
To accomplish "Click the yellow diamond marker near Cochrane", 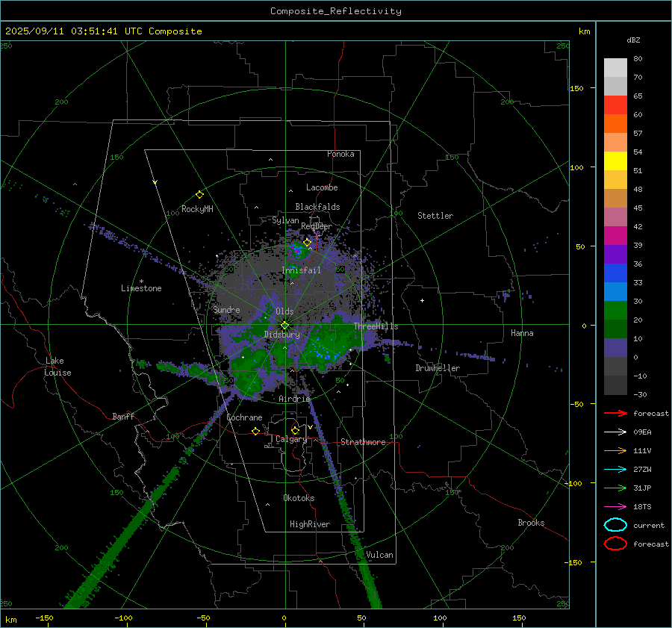I will [255, 431].
